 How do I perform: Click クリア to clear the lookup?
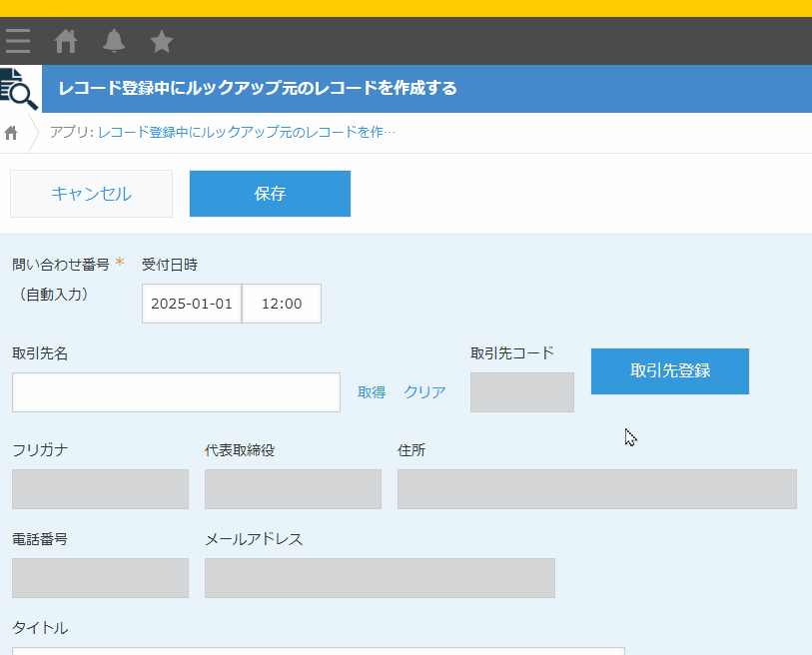coord(424,392)
